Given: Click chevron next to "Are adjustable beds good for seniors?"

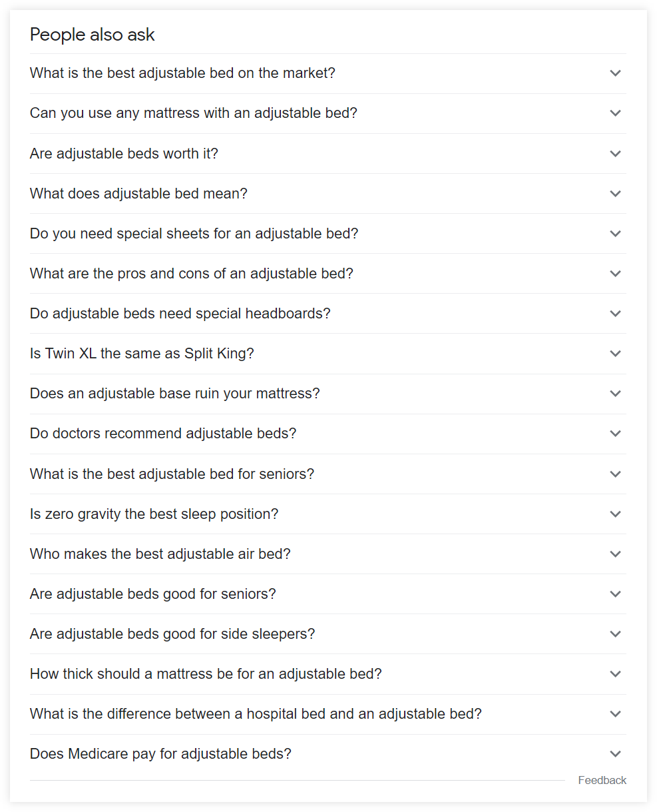Looking at the screenshot, I should point(615,594).
